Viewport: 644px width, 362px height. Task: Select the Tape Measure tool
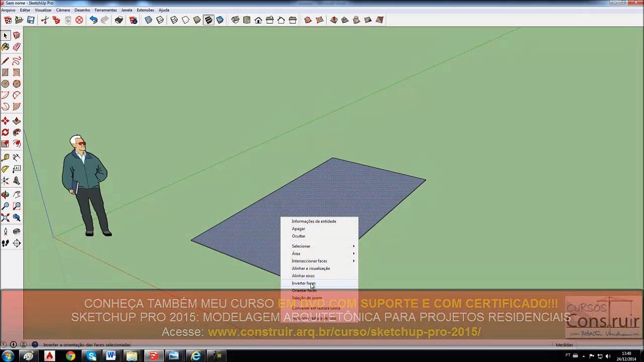[x=6, y=157]
